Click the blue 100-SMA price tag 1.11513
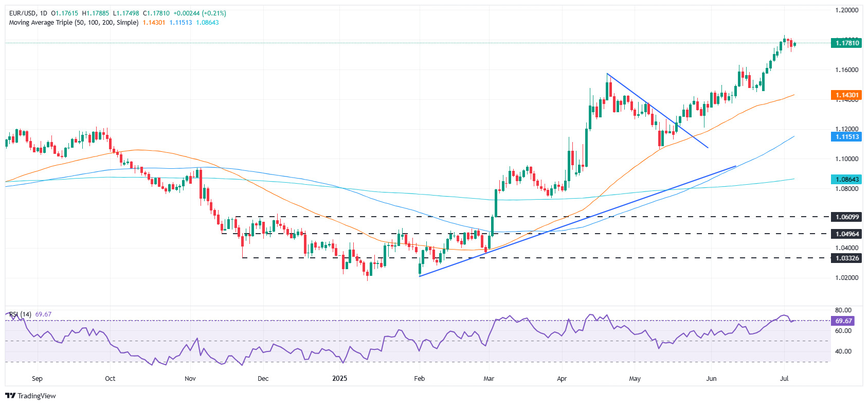The height and width of the screenshot is (405, 868). (846, 137)
